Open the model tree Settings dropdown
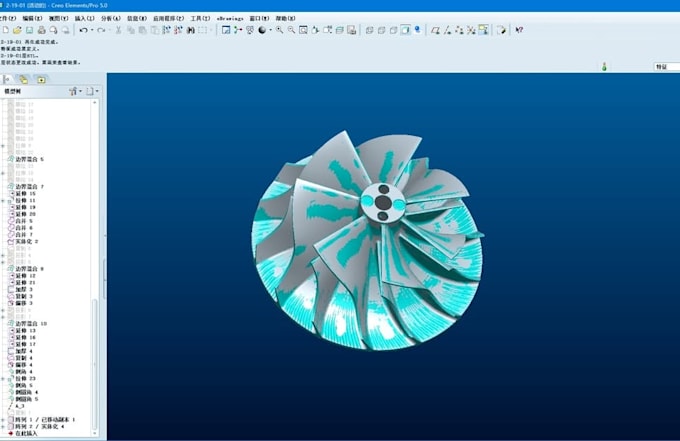The width and height of the screenshot is (680, 441). click(x=92, y=91)
